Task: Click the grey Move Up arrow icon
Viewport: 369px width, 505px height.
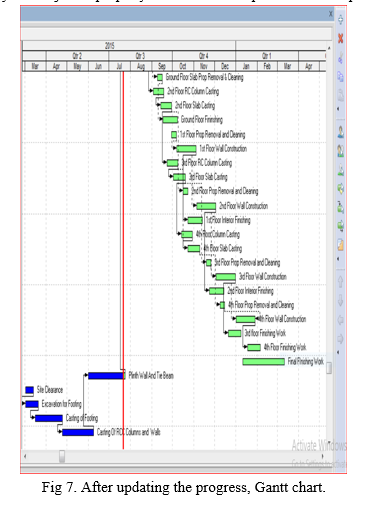Action: click(340, 282)
